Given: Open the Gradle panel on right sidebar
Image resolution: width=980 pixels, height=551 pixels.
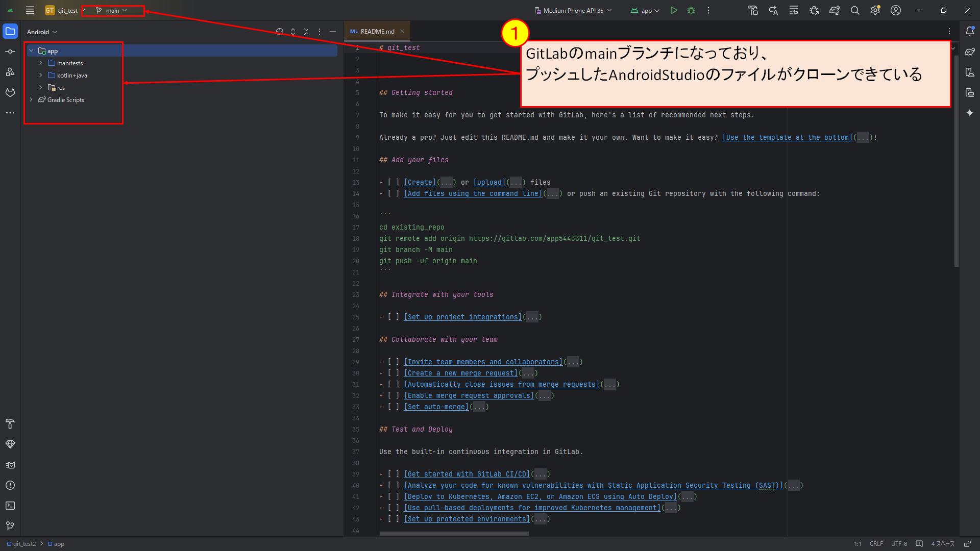Looking at the screenshot, I should [x=970, y=52].
